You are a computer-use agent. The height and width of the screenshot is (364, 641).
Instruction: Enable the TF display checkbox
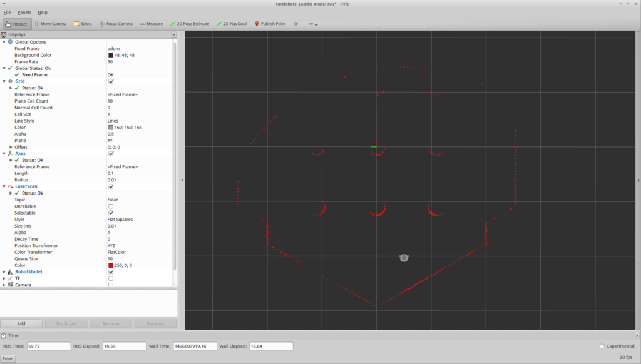(111, 278)
